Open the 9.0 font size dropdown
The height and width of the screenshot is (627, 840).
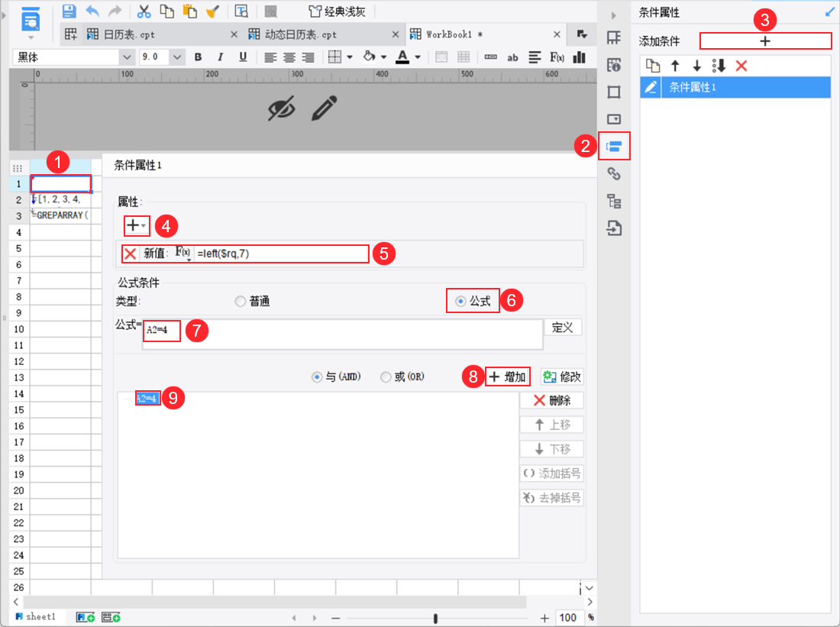click(x=177, y=57)
